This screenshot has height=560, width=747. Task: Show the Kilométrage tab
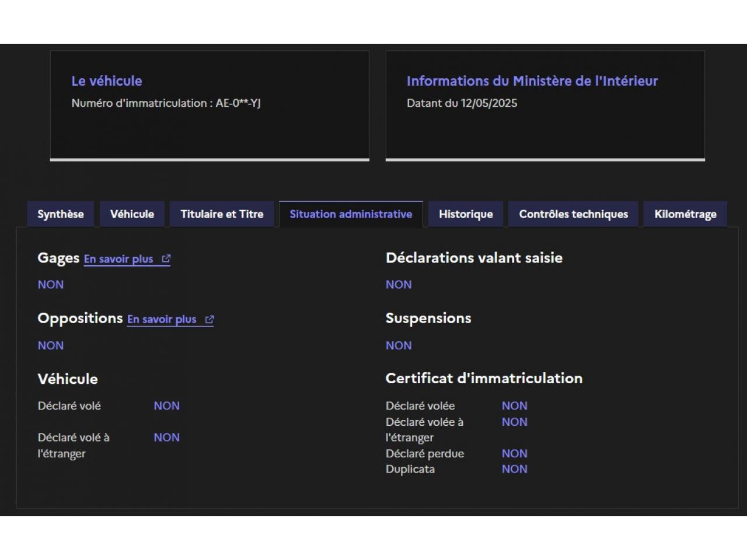click(x=685, y=214)
